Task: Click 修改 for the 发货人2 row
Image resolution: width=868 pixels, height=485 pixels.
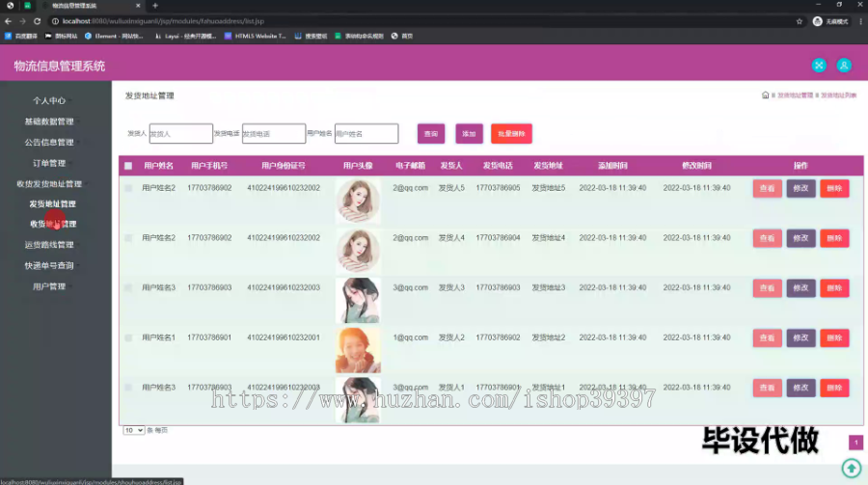Action: click(800, 337)
